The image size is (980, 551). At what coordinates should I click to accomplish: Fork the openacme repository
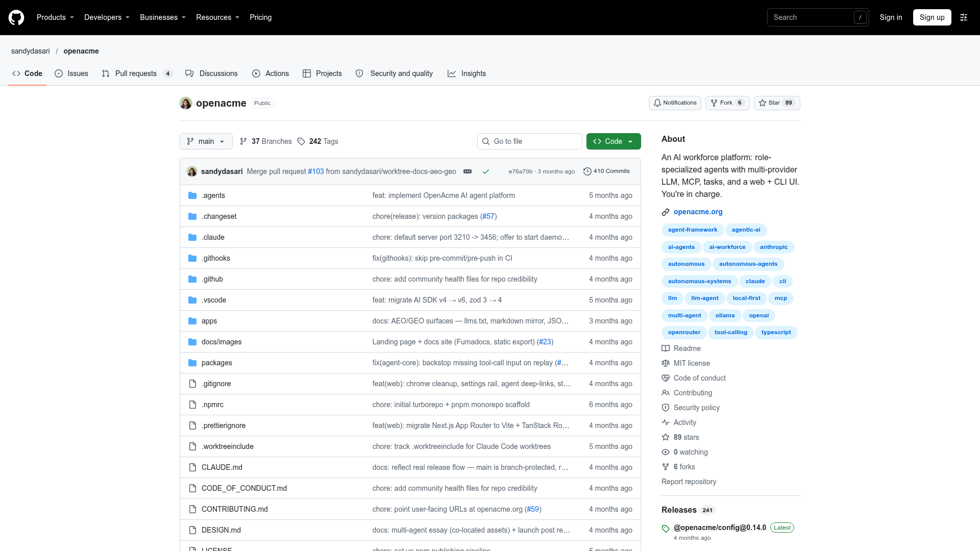pyautogui.click(x=727, y=103)
